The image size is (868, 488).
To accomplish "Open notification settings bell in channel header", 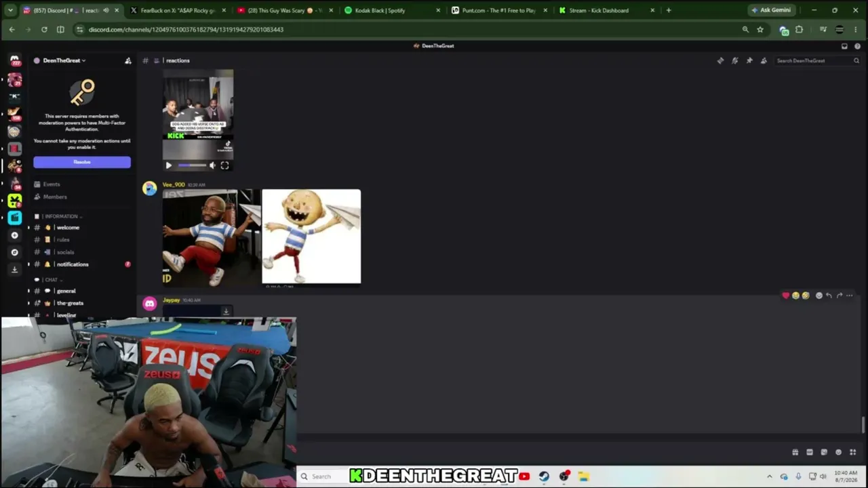I will pos(734,60).
